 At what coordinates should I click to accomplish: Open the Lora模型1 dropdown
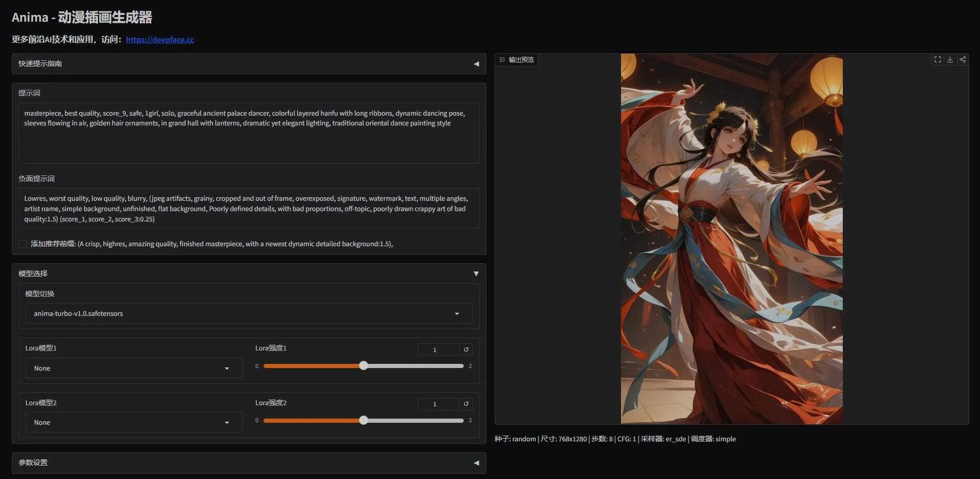click(134, 368)
